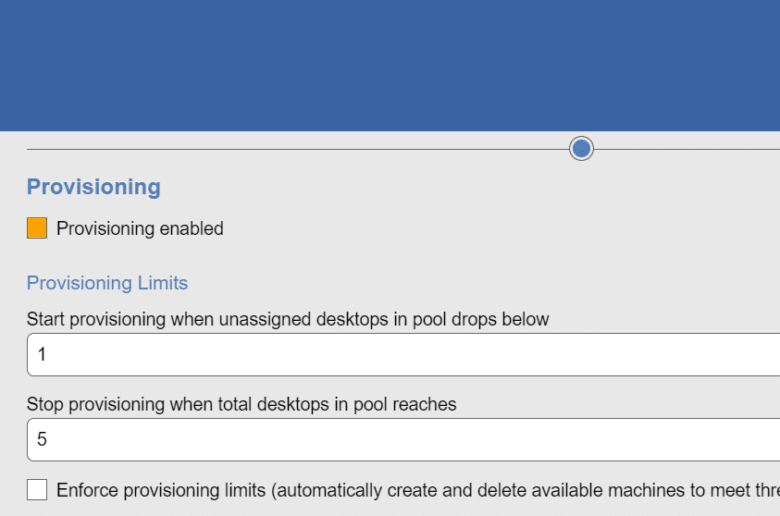
Task: Click the Enforce provisioning limits label text
Action: click(418, 490)
